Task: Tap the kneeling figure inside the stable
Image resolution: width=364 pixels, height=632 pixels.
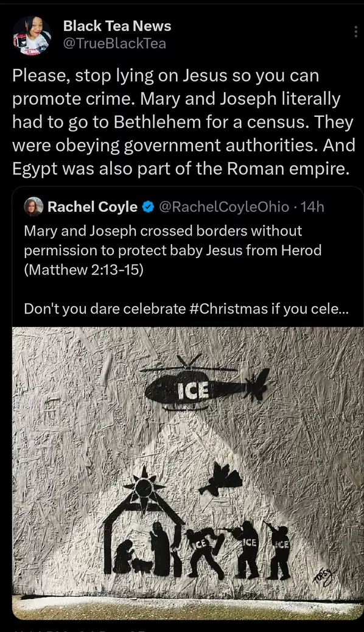Action: [x=124, y=557]
